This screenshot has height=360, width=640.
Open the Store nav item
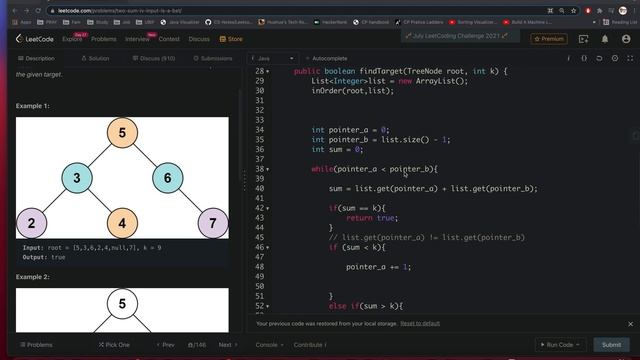[231, 39]
